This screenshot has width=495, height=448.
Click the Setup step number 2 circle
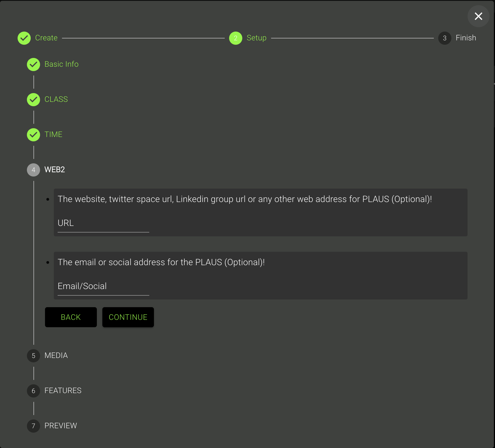[x=235, y=38]
